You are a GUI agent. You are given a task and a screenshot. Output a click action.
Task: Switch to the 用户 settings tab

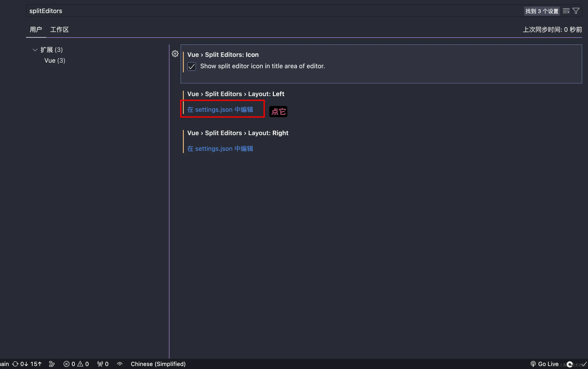click(36, 29)
